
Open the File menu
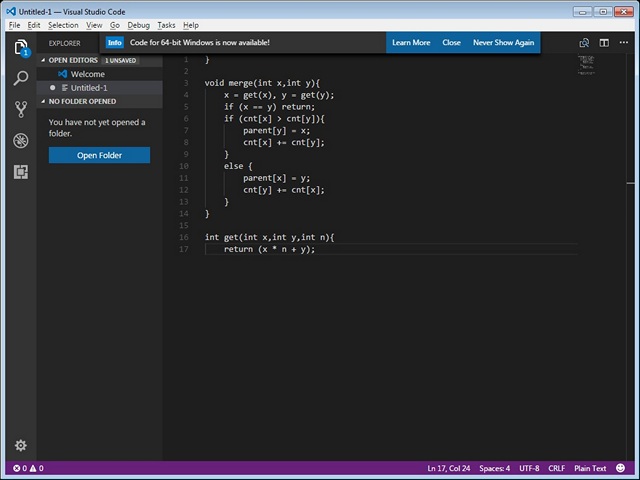[x=14, y=25]
